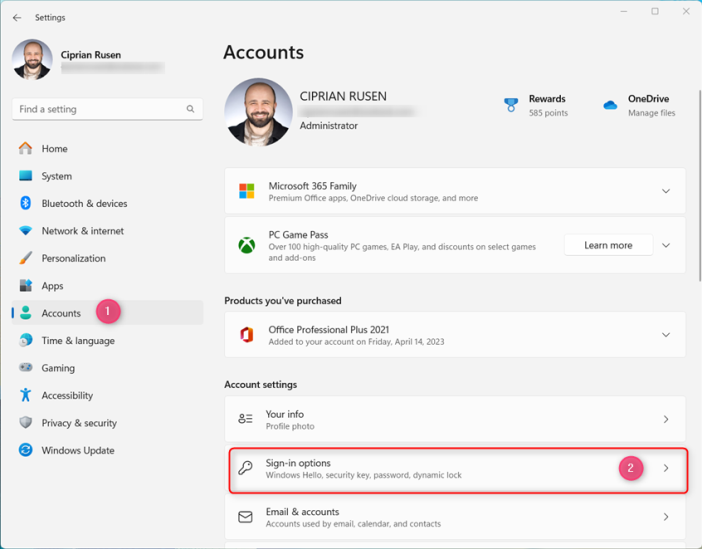Click the Microsoft 365 Family logo
The image size is (702, 549).
click(247, 191)
